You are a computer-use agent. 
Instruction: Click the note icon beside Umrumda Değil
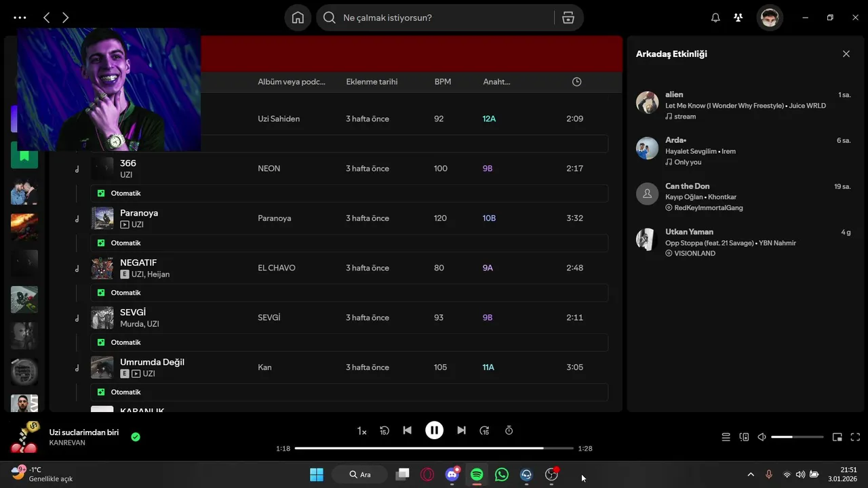click(77, 368)
